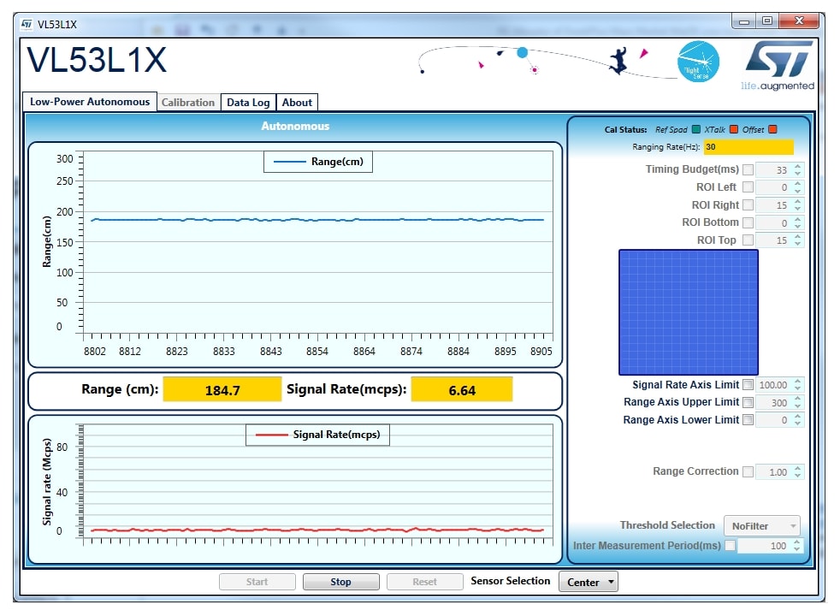This screenshot has height=616, width=840.
Task: Click the FlightSense round logo
Action: click(x=698, y=63)
